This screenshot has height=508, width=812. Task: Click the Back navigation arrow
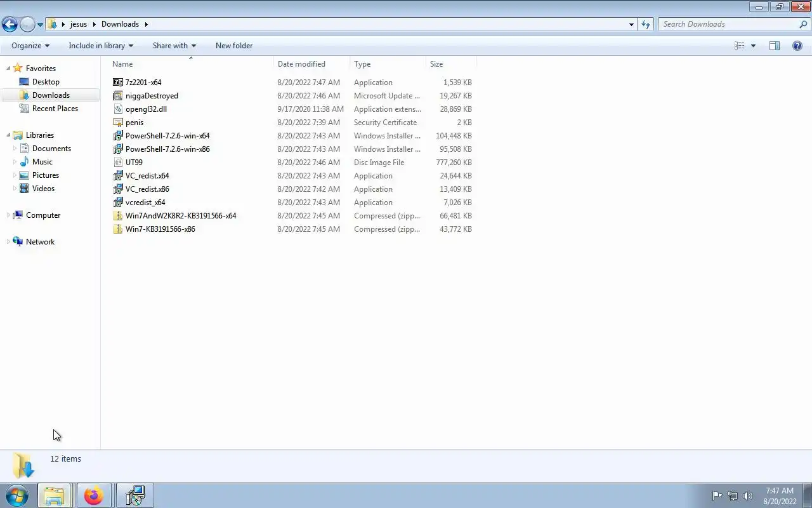click(x=10, y=24)
